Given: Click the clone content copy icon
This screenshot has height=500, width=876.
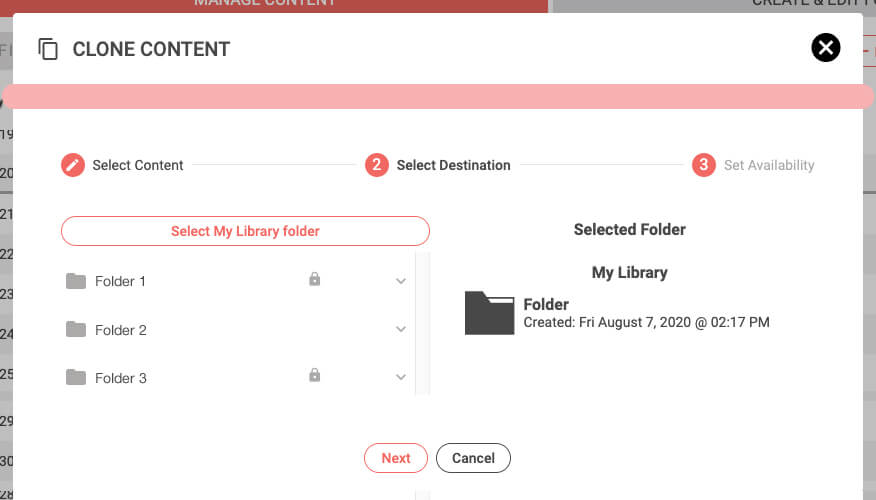Looking at the screenshot, I should click(x=48, y=49).
